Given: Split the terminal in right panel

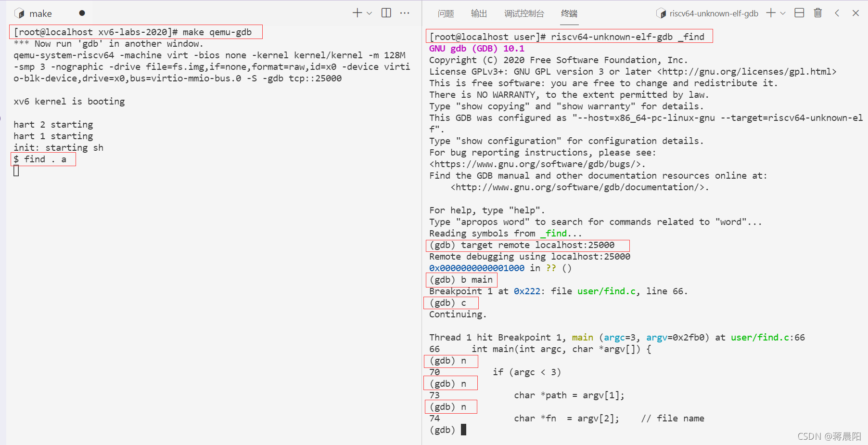Looking at the screenshot, I should 799,13.
